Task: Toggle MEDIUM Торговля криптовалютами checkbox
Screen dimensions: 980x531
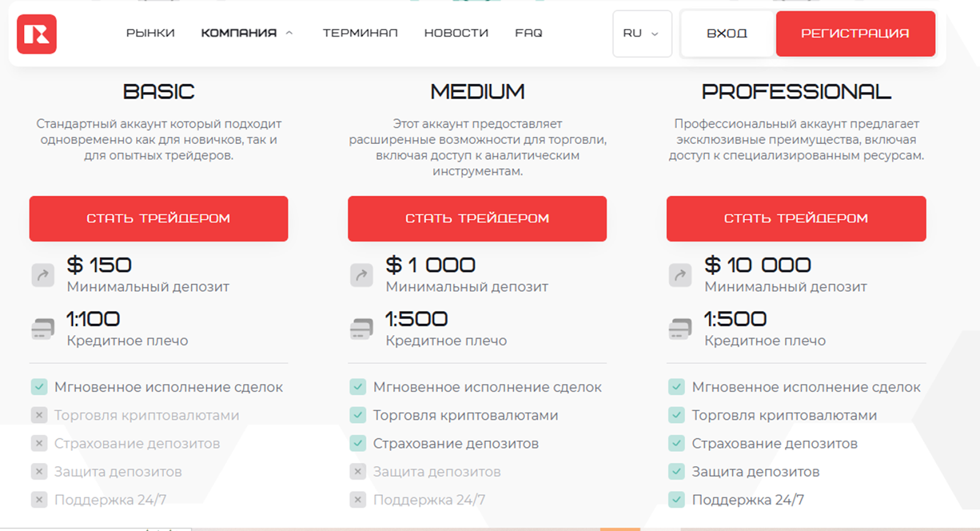Action: (x=358, y=415)
